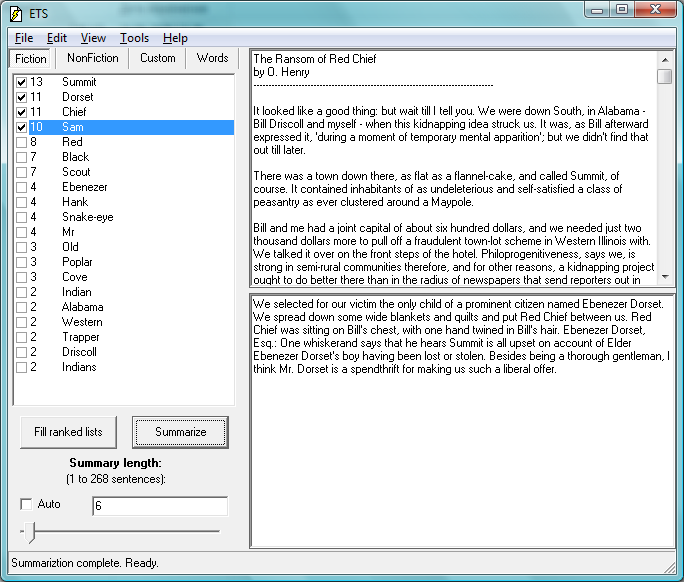Select the highlighted Sam row label
The height and width of the screenshot is (582, 684).
(x=72, y=127)
